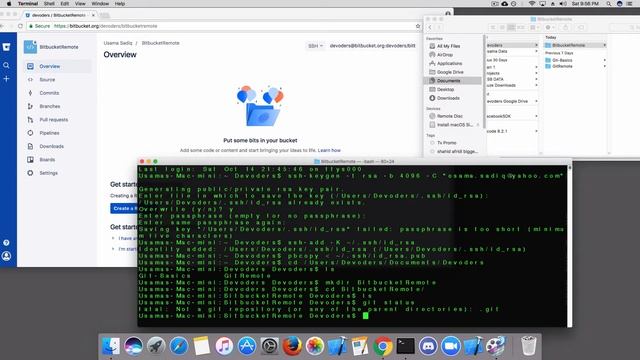Open Pipelines in the repository sidebar
The image size is (640, 360).
pyautogui.click(x=57, y=133)
